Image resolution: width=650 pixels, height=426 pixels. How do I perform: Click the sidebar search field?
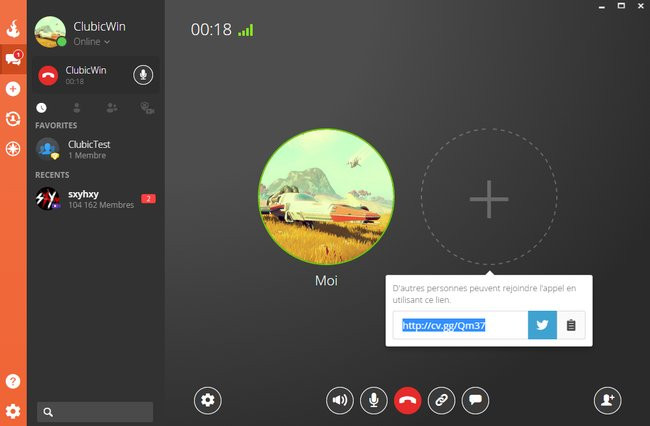pyautogui.click(x=95, y=411)
